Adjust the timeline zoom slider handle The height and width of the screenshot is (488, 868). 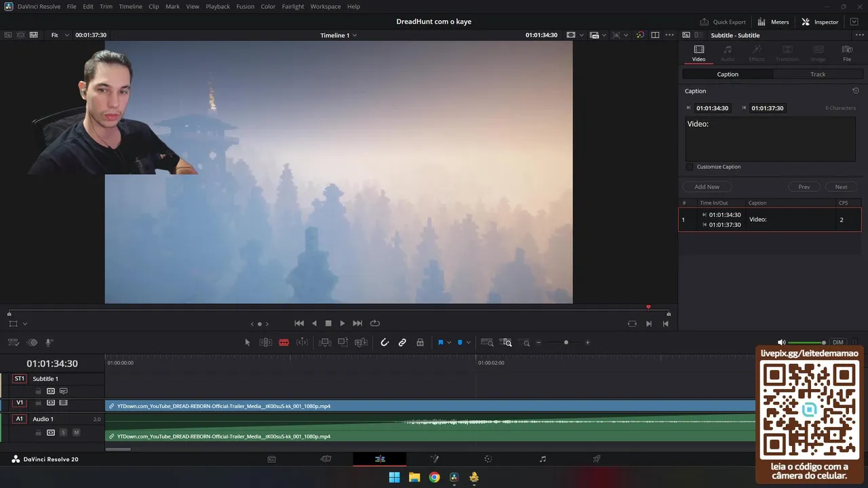566,342
